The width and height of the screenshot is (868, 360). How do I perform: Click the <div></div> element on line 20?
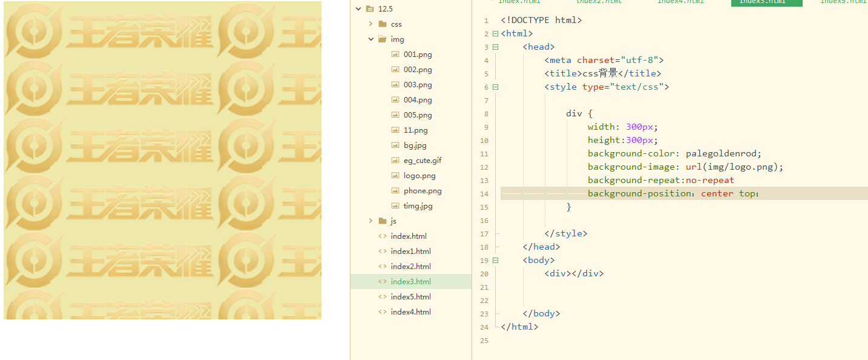coord(574,274)
